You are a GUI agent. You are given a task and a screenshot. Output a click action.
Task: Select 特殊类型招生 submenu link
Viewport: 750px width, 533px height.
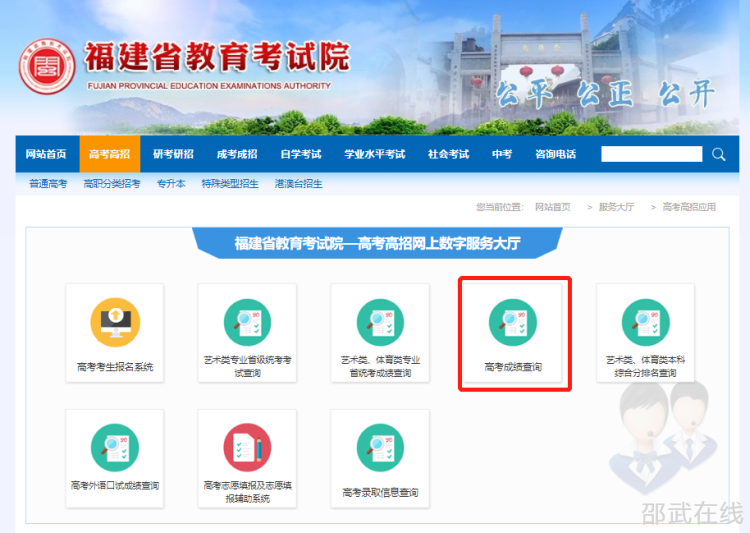(230, 184)
